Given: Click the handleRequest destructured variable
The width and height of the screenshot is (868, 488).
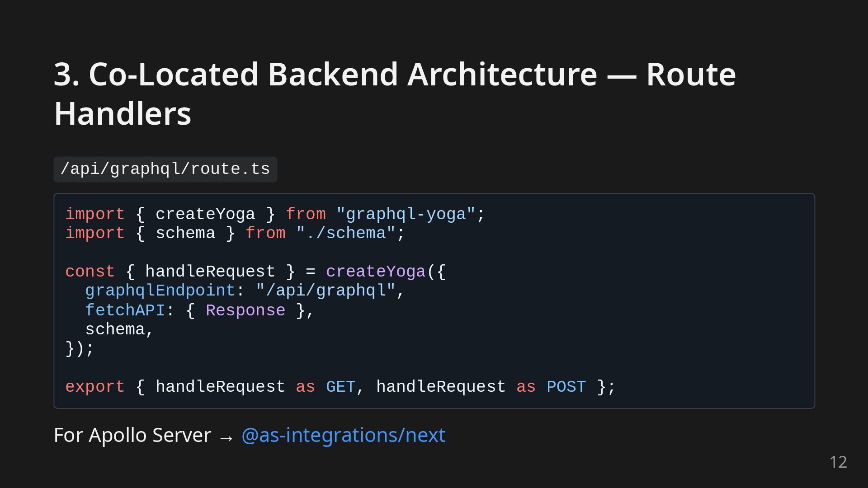Looking at the screenshot, I should tap(210, 272).
